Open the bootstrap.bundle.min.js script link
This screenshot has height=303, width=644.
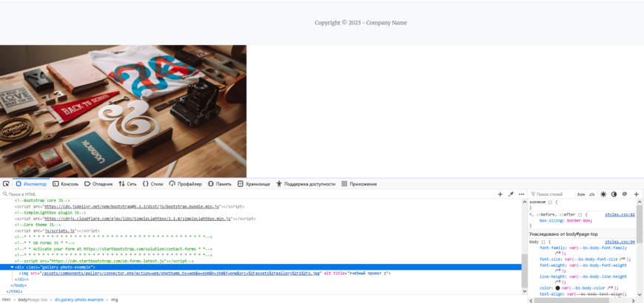(131, 207)
